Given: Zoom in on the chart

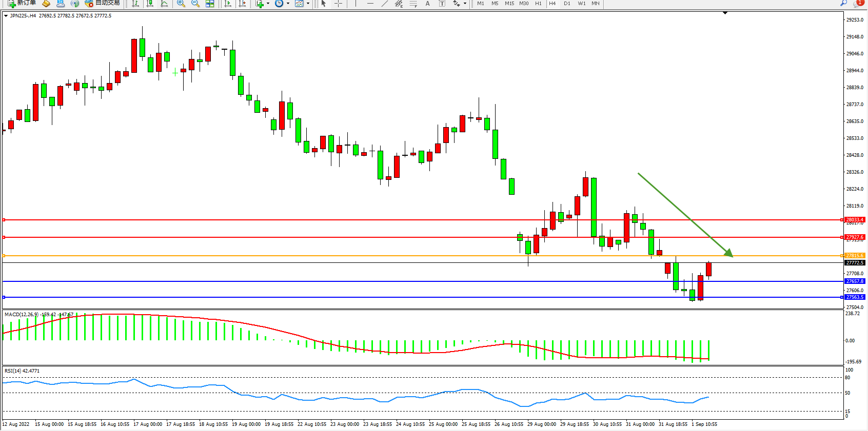Looking at the screenshot, I should pyautogui.click(x=181, y=4).
